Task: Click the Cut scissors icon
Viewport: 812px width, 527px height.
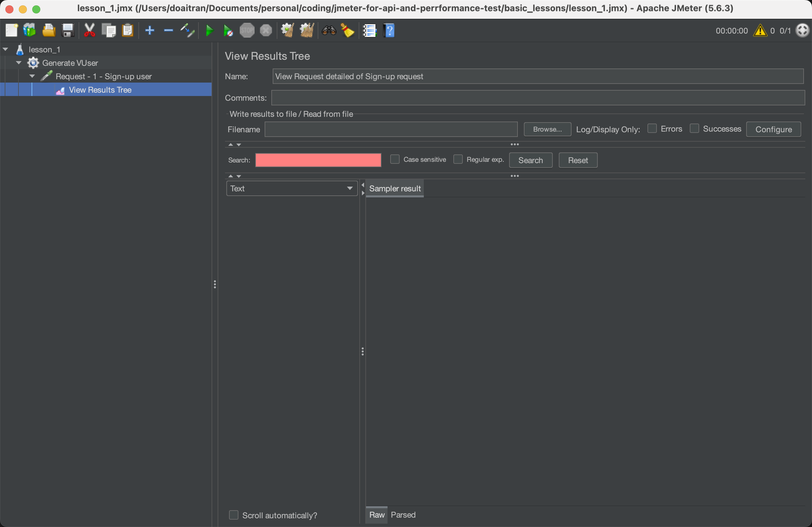Action: point(89,30)
